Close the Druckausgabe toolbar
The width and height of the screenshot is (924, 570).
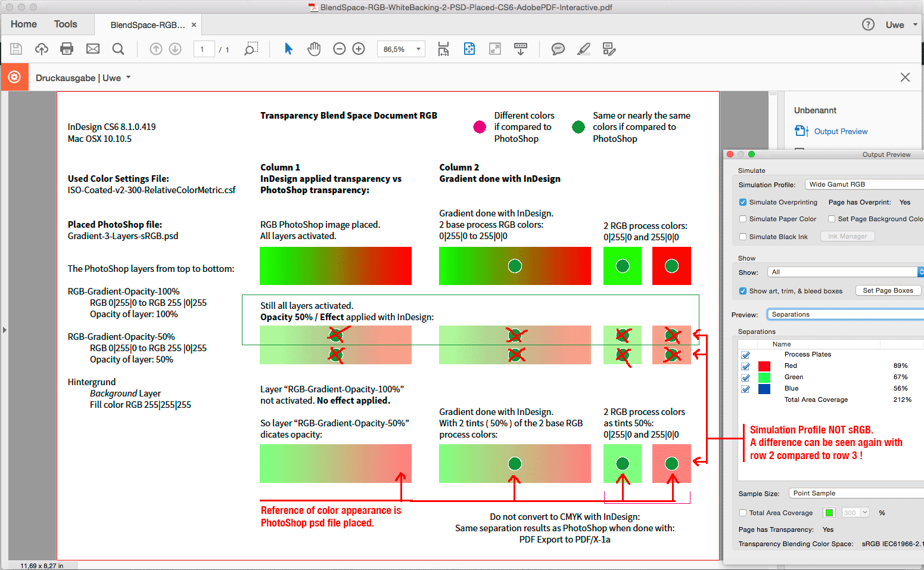coord(905,77)
